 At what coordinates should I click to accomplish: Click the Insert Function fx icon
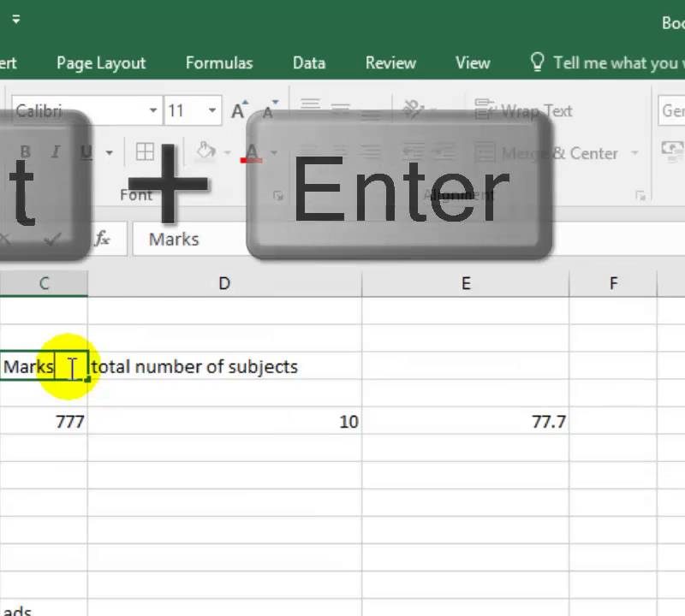pos(102,239)
